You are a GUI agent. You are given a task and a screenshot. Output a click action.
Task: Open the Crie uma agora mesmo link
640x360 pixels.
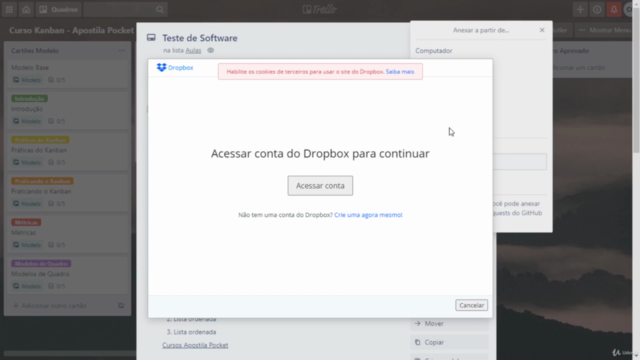(x=368, y=215)
